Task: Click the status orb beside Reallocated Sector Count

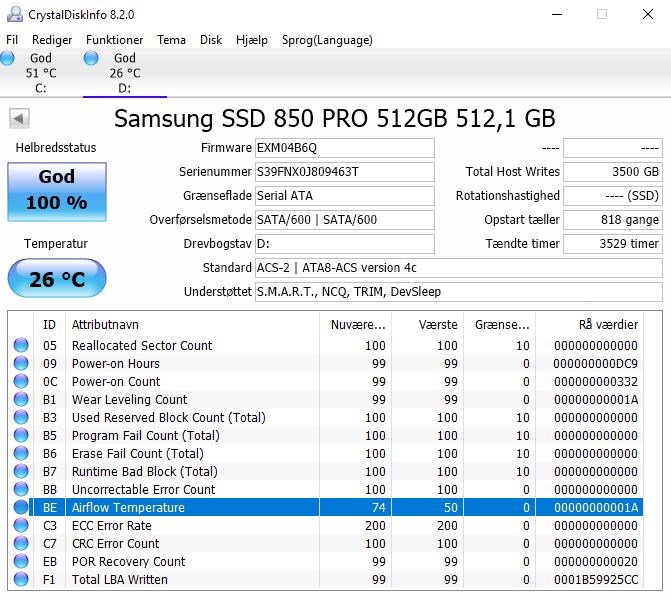Action: (x=21, y=345)
